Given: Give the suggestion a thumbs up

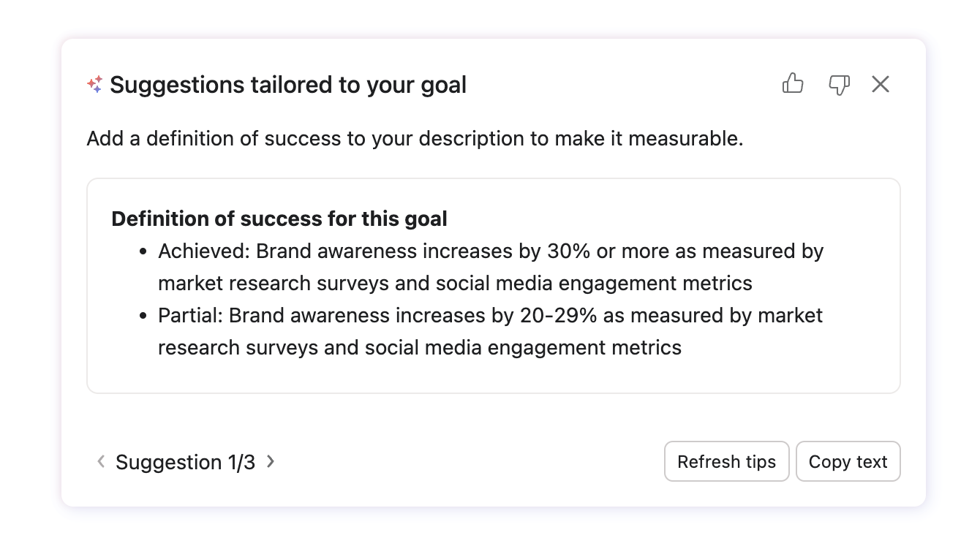Looking at the screenshot, I should pos(793,84).
